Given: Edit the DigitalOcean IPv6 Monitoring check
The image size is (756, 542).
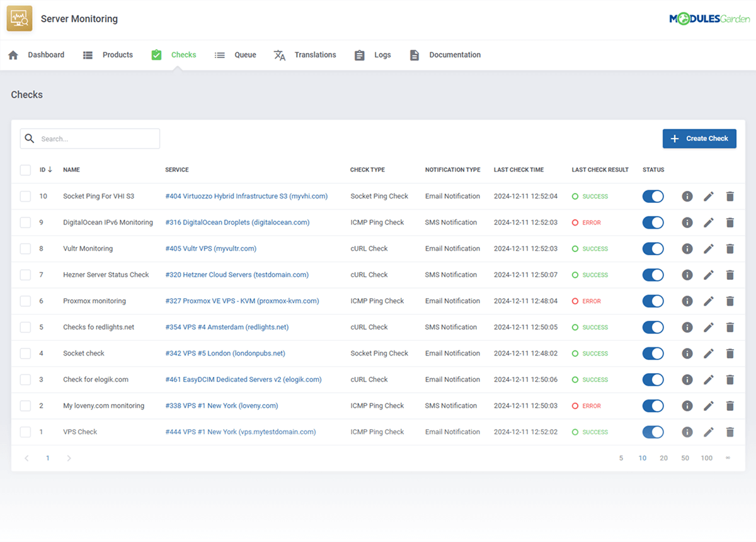Looking at the screenshot, I should [709, 222].
